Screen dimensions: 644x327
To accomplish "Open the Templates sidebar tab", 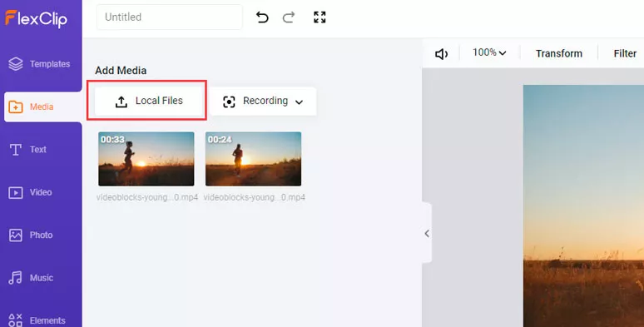I will coord(39,64).
